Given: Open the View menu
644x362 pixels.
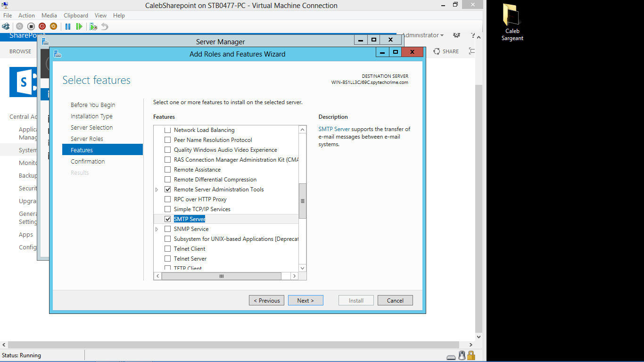Looking at the screenshot, I should [100, 16].
